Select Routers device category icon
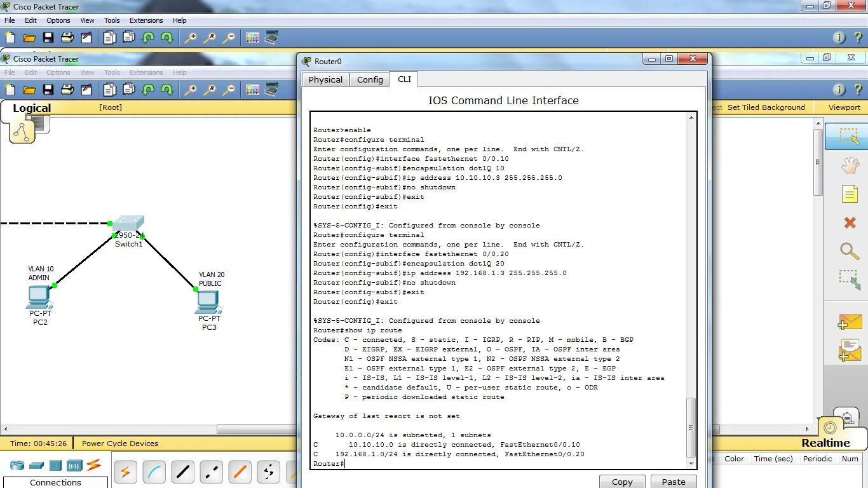 point(17,465)
